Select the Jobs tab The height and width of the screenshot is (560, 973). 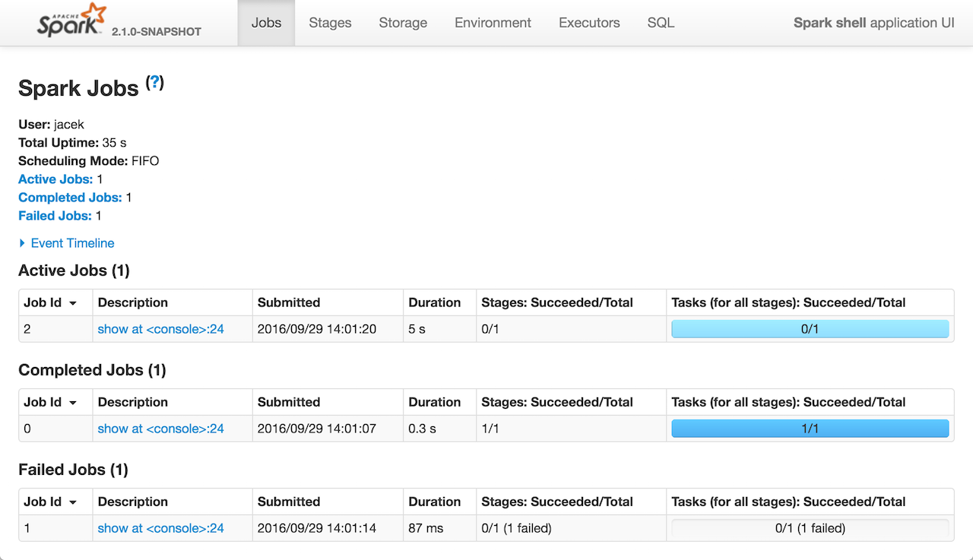(266, 23)
